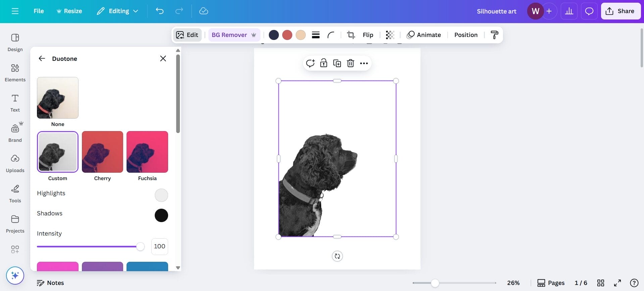Launch the Magic assistant sparkle button
The image size is (644, 291).
(15, 276)
